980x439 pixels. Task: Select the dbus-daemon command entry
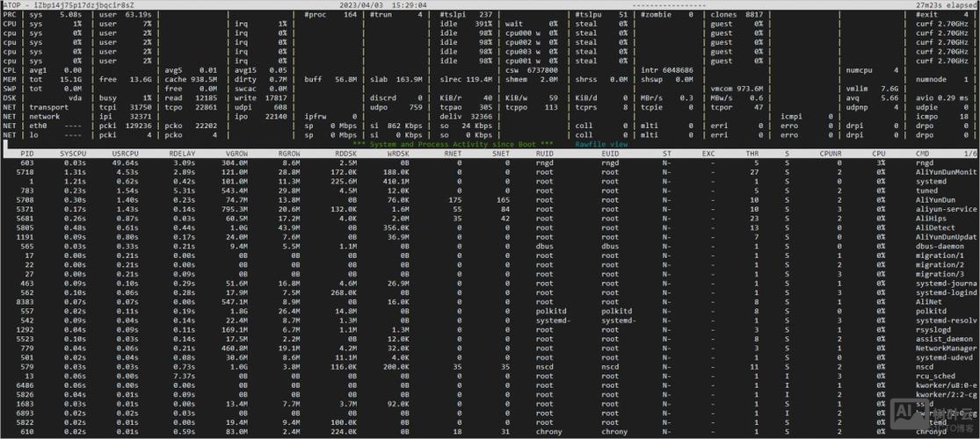[940, 247]
